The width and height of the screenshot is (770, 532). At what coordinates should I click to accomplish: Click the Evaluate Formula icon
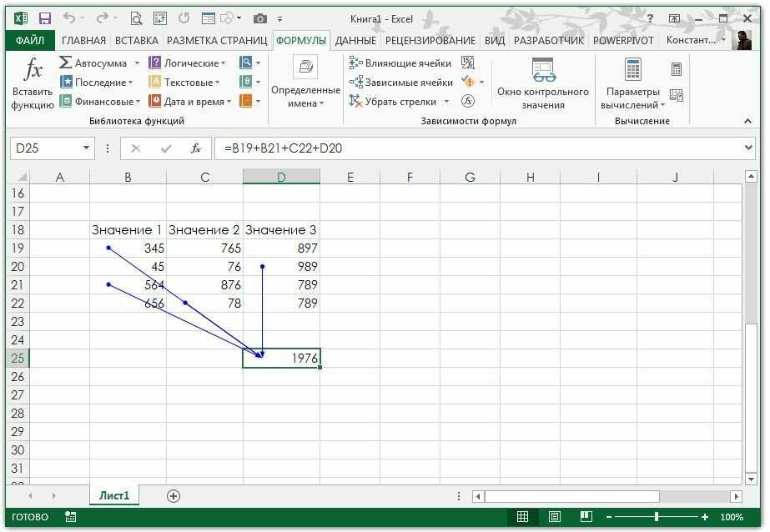tap(468, 101)
